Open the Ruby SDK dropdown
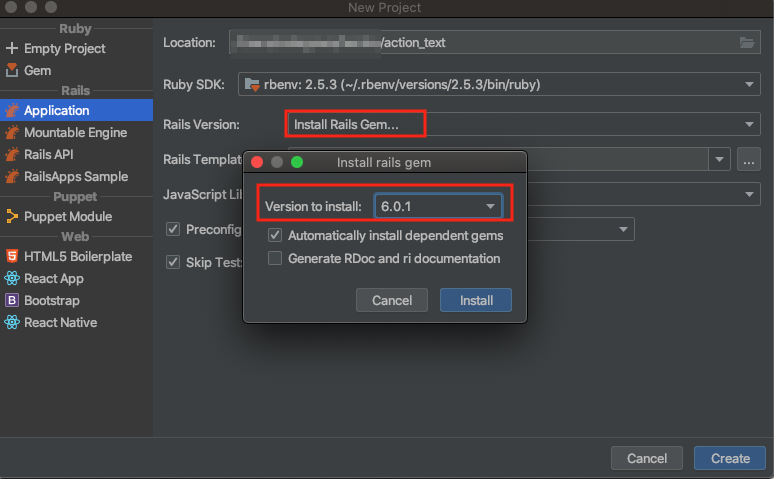The width and height of the screenshot is (774, 479). 499,84
